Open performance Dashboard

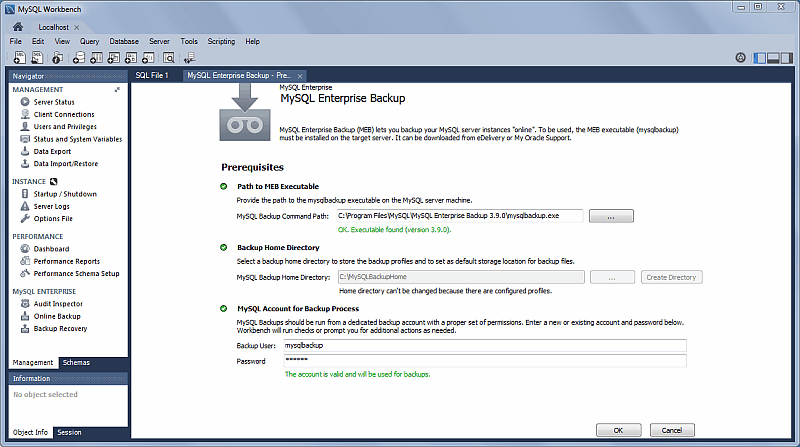click(51, 249)
